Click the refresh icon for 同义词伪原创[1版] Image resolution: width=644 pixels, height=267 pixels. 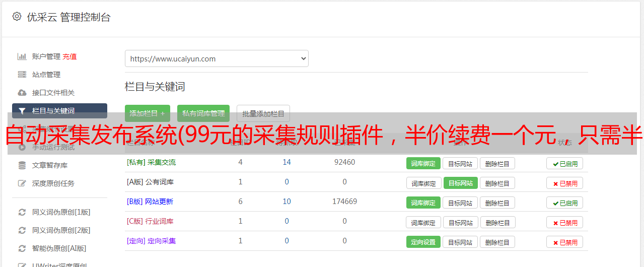(22, 212)
